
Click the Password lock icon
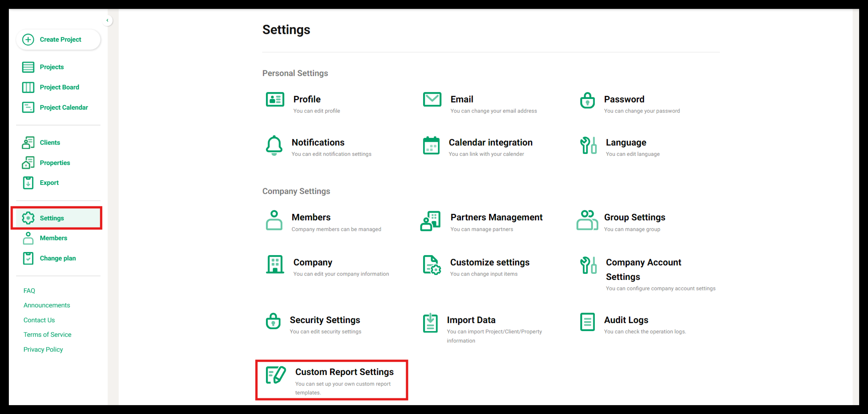click(x=587, y=100)
